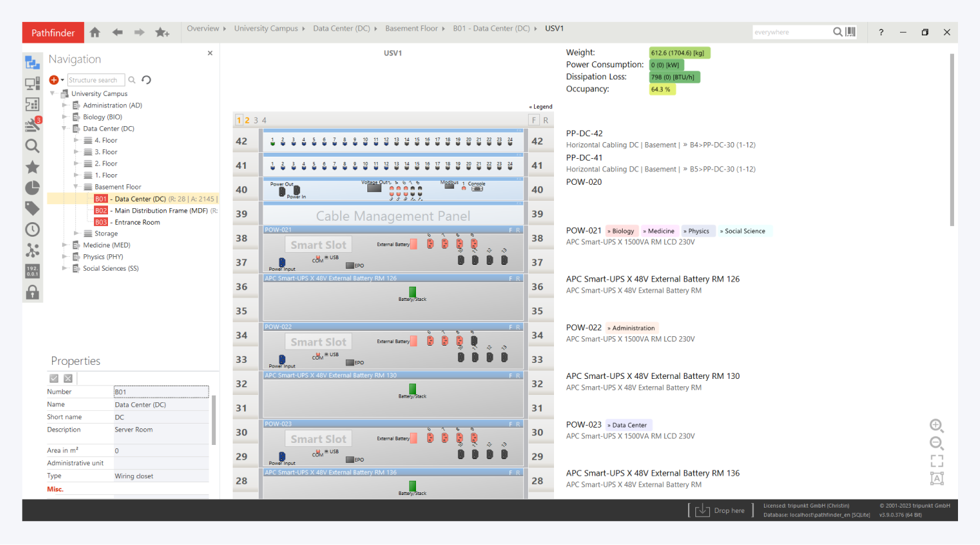Image resolution: width=980 pixels, height=545 pixels.
Task: Collapse the Basement Floor tree node
Action: [76, 187]
